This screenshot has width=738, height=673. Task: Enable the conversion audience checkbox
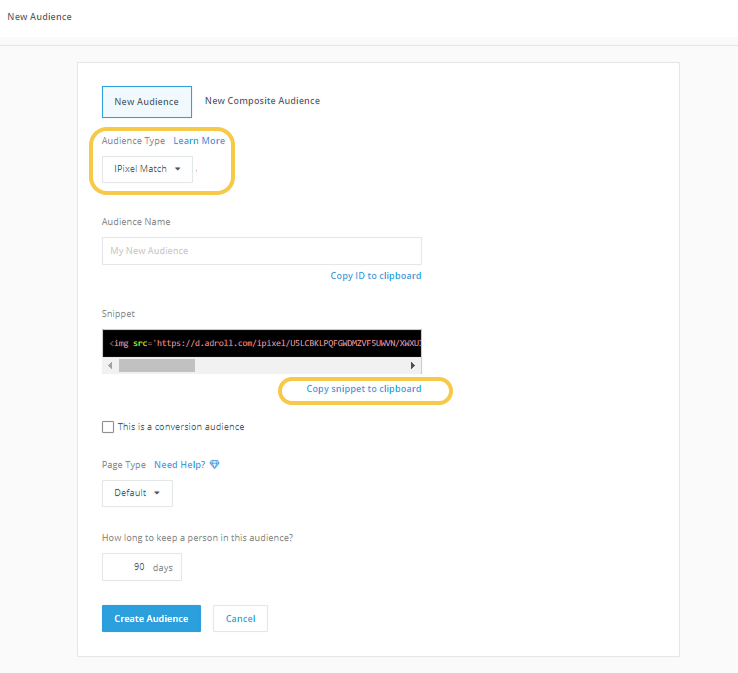[x=108, y=427]
